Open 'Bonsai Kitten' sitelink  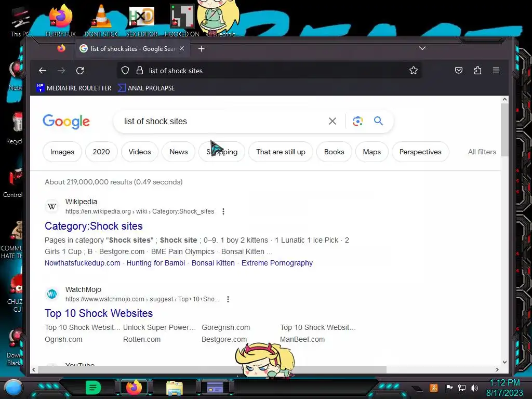tap(213, 263)
